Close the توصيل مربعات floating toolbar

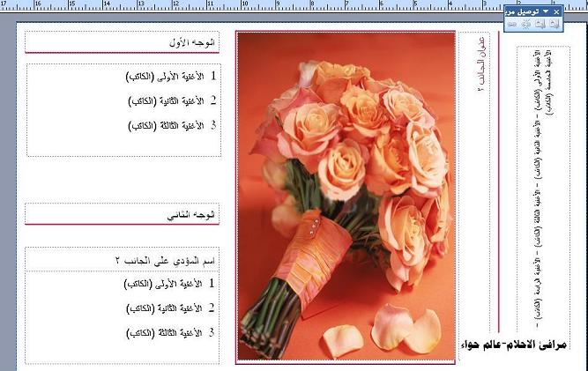tap(555, 11)
